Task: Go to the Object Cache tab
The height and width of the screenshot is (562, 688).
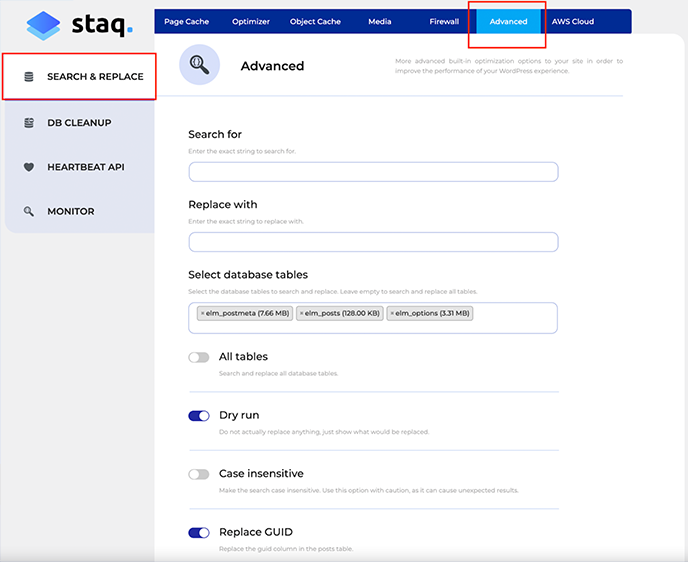Action: [315, 21]
